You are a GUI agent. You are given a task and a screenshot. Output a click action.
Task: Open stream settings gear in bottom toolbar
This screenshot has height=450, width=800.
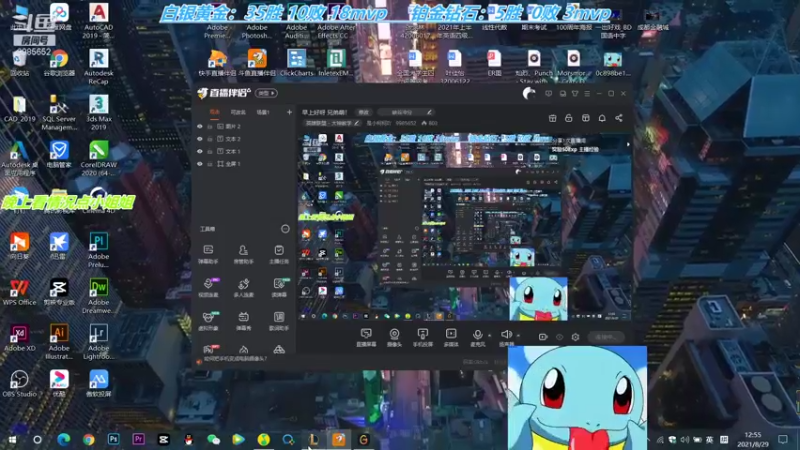pyautogui.click(x=576, y=337)
